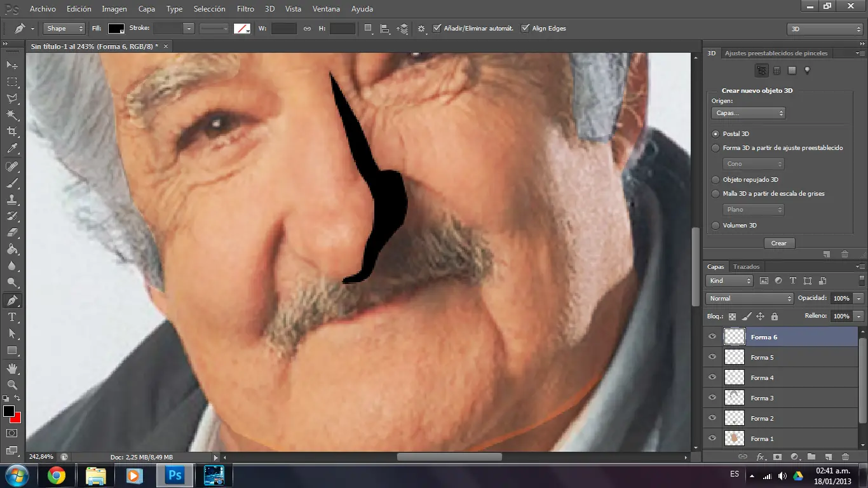Click the Crear button

(x=779, y=243)
